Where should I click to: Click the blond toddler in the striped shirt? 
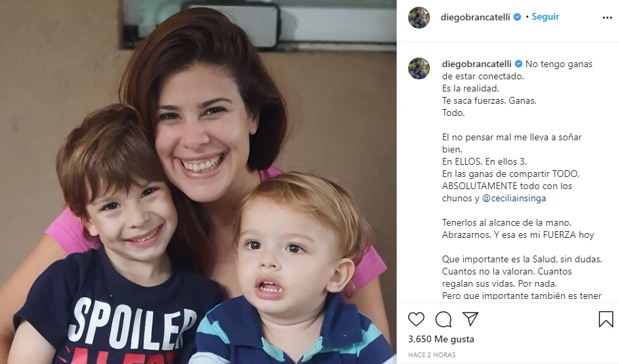292,268
